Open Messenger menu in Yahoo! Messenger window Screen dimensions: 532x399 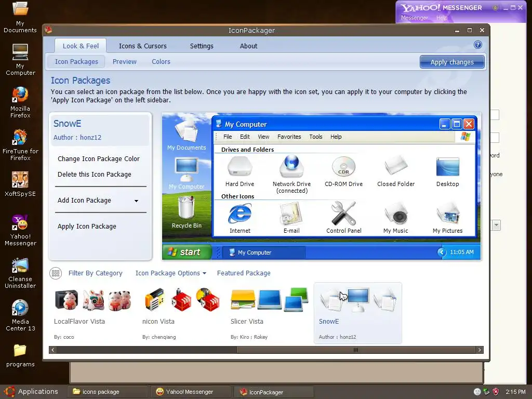(414, 18)
